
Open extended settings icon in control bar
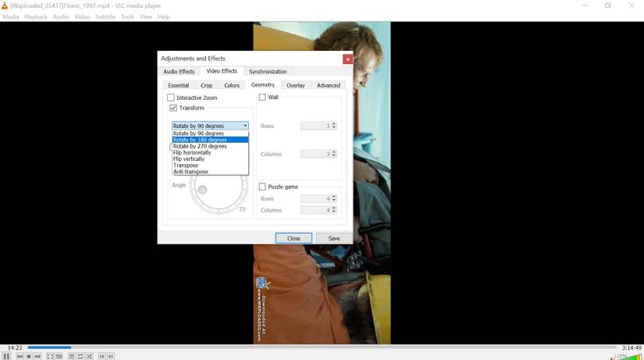coord(59,356)
